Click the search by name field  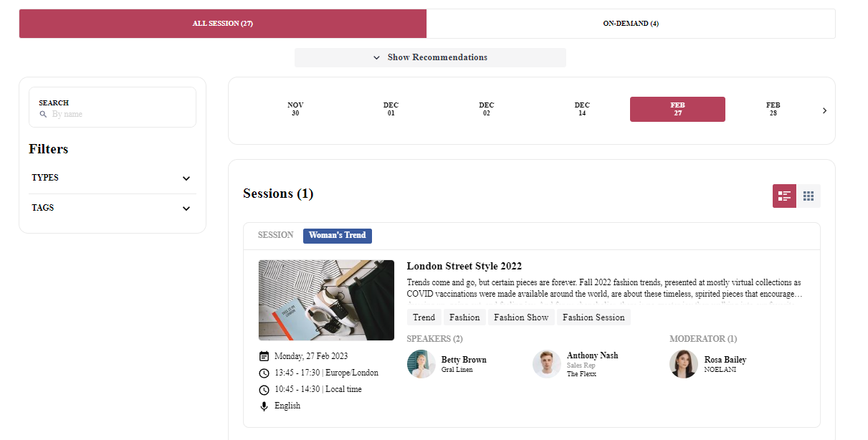pyautogui.click(x=118, y=115)
